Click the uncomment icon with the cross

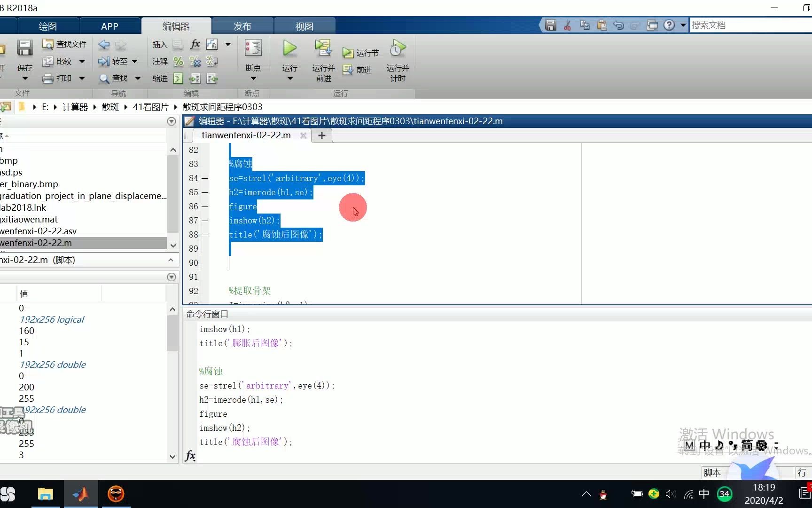(195, 61)
